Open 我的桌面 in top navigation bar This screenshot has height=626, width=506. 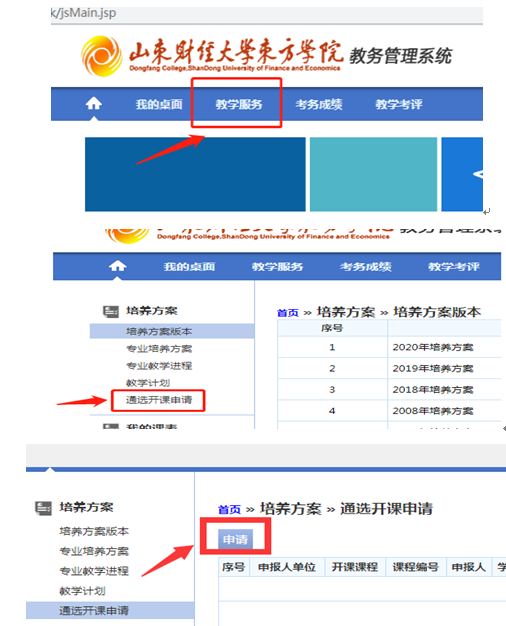pyautogui.click(x=159, y=104)
